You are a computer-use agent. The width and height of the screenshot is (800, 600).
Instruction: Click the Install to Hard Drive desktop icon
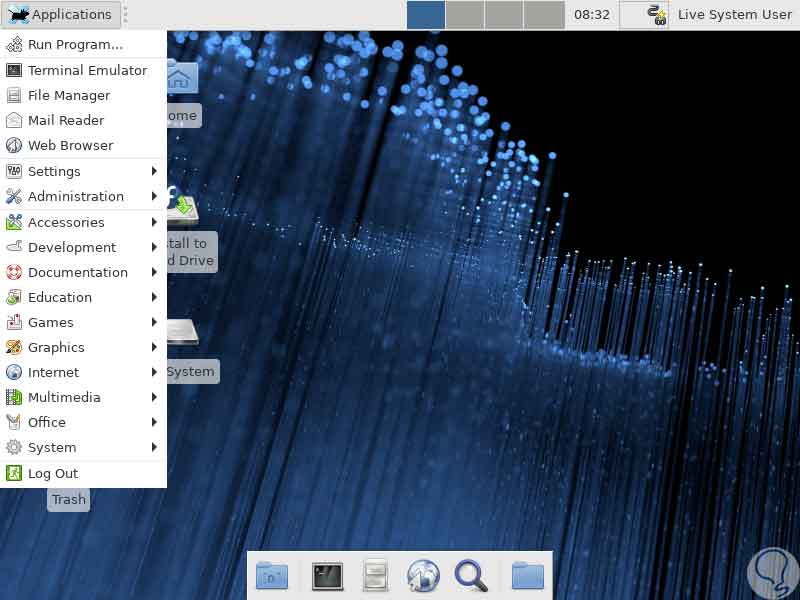click(182, 208)
